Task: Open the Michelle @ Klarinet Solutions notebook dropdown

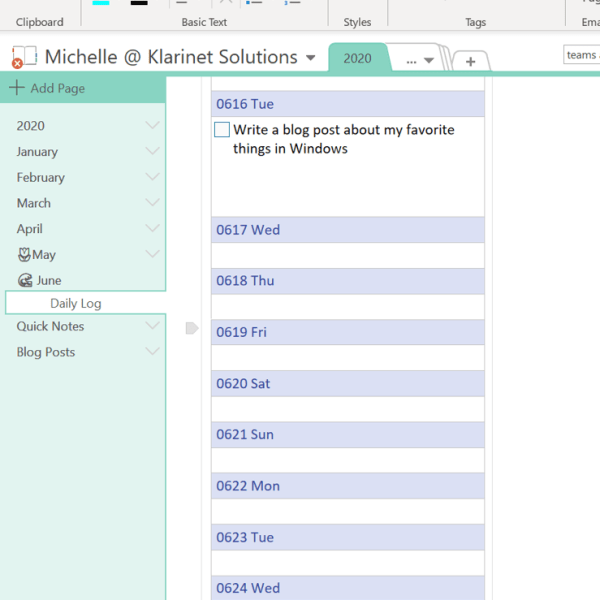Action: (311, 58)
